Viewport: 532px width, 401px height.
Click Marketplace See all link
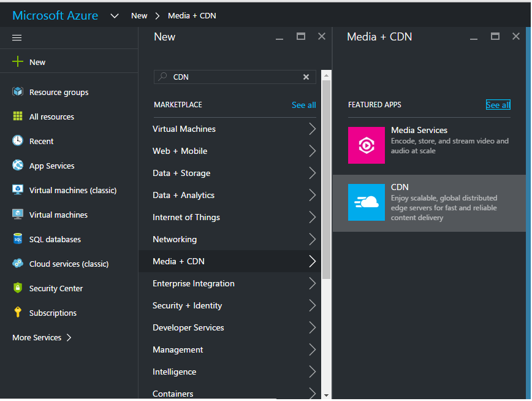click(303, 105)
